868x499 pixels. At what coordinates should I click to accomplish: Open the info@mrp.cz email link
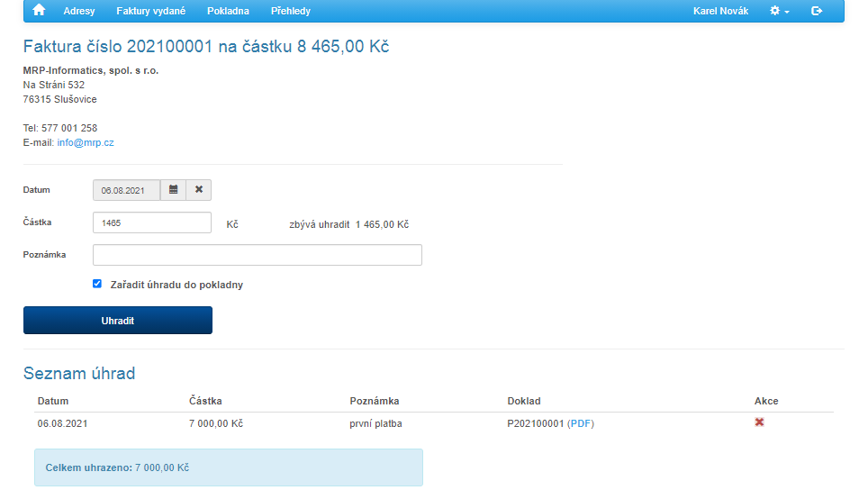click(86, 142)
